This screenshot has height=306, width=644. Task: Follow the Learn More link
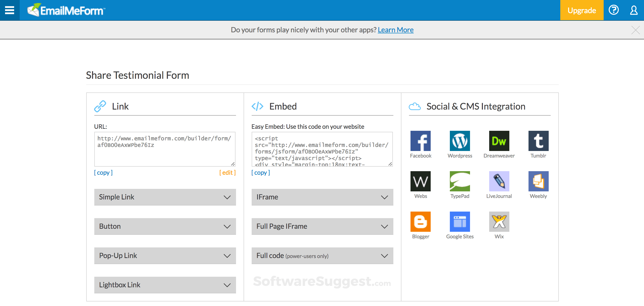coord(395,30)
